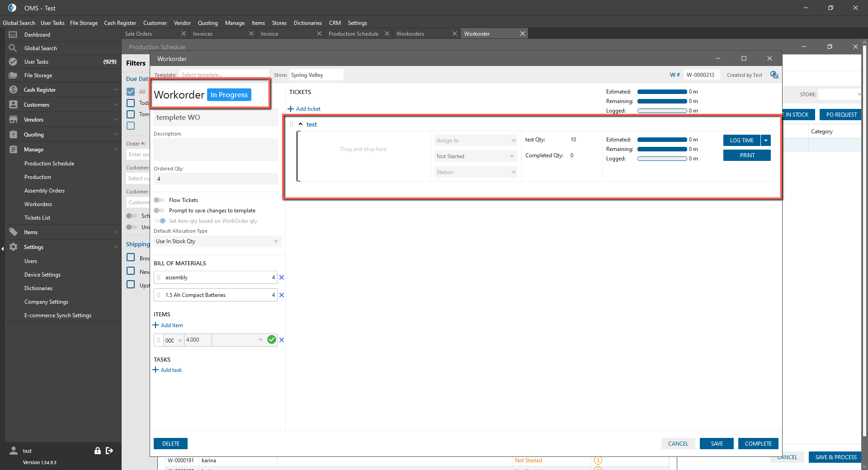The image size is (868, 470).
Task: Open the Dictionaries menu
Action: [x=307, y=23]
